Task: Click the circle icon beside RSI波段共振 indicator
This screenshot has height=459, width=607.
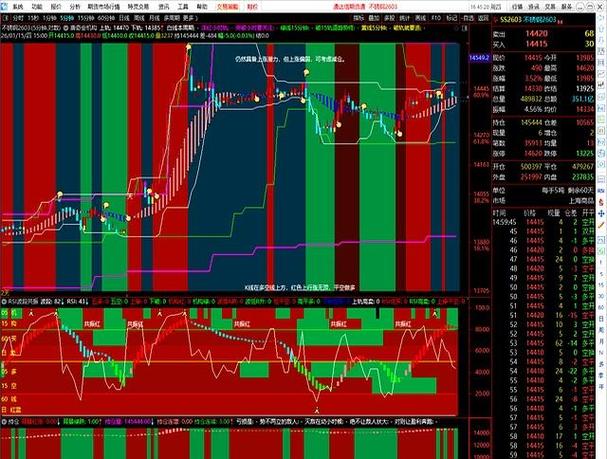Action: 4,301
